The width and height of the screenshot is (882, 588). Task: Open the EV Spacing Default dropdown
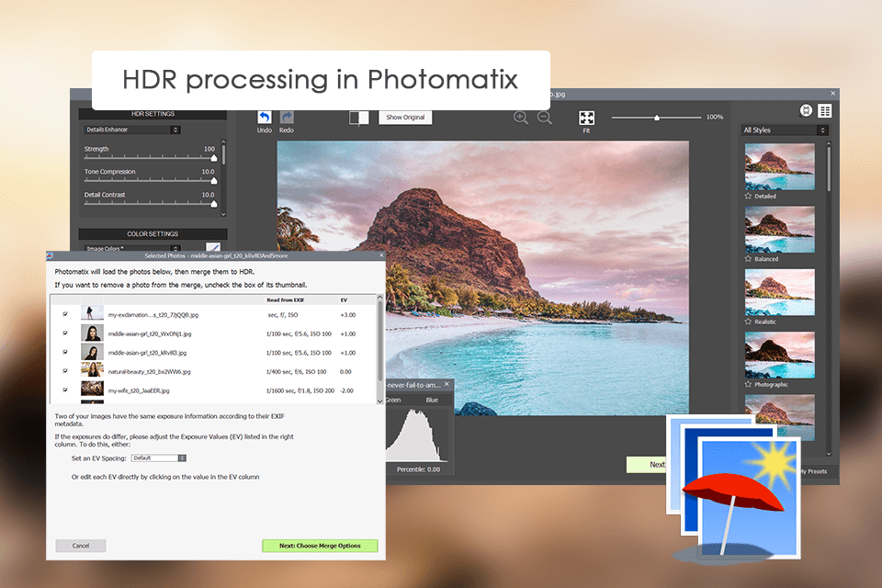(159, 458)
